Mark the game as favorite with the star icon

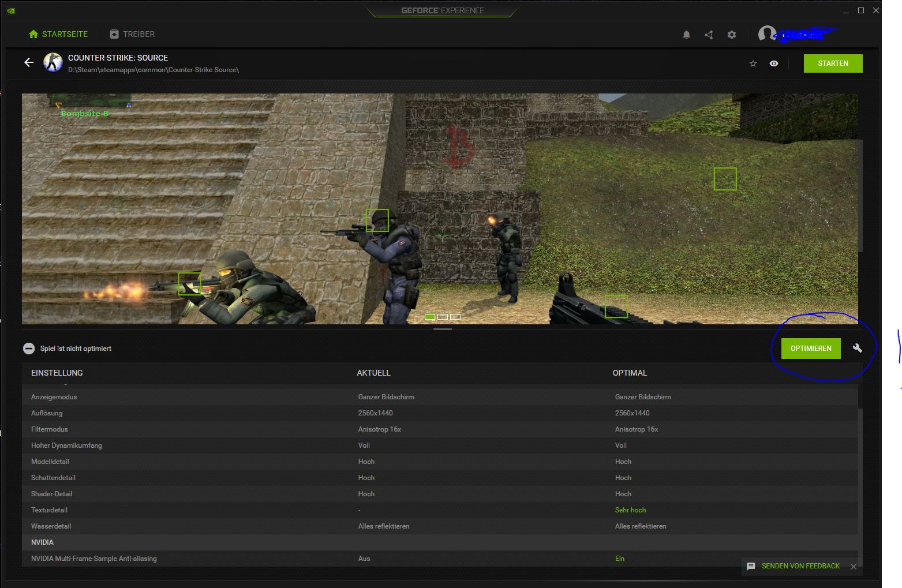pyautogui.click(x=753, y=63)
